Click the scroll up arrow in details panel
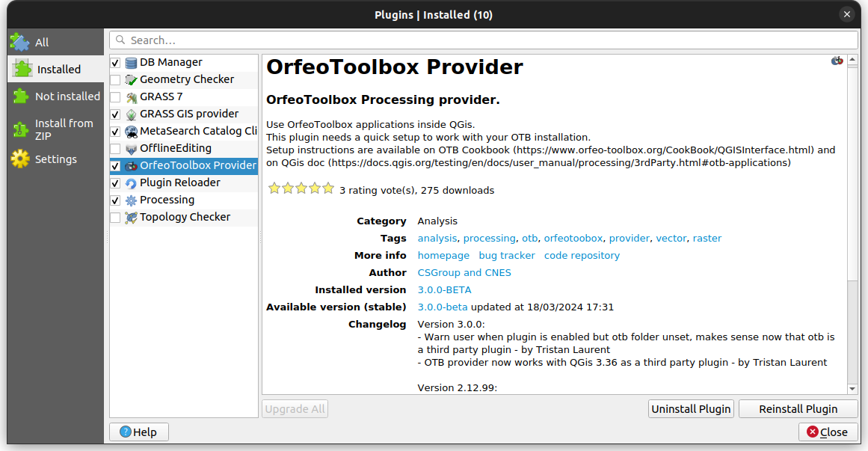The image size is (868, 451). coord(852,61)
